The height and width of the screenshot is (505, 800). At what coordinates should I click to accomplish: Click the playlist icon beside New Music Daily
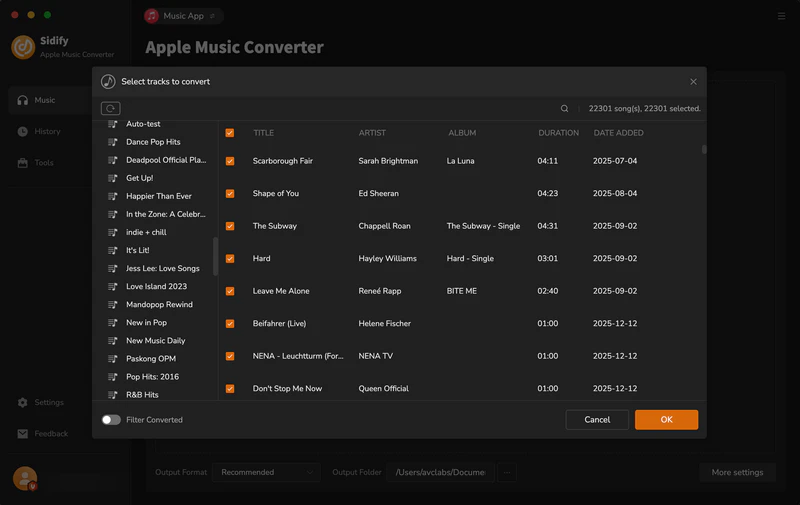click(x=113, y=341)
